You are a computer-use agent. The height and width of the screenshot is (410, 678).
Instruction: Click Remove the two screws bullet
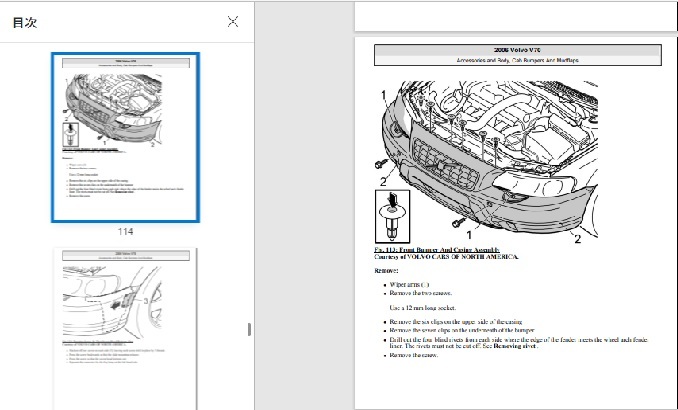pos(421,293)
